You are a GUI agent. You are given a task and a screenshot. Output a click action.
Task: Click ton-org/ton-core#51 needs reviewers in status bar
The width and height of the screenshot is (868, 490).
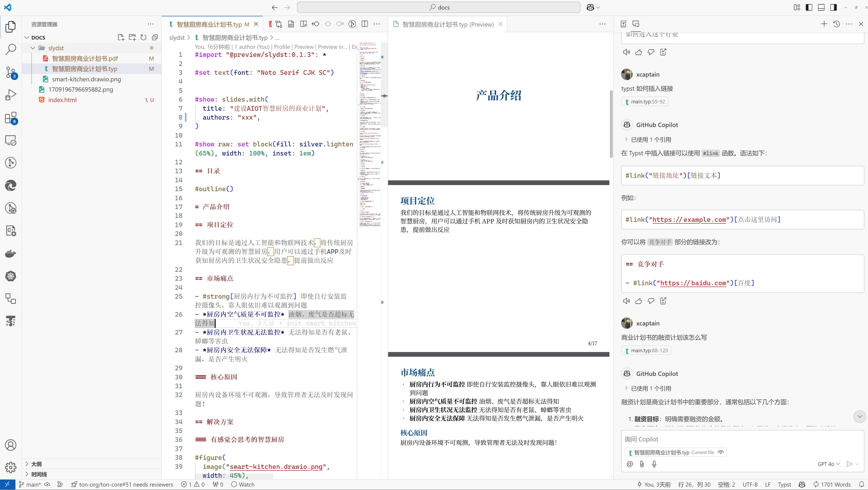[x=123, y=485]
